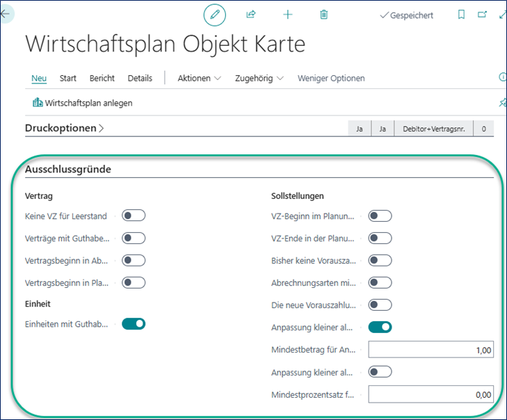Click the Einheit group label
The height and width of the screenshot is (420, 507).
(x=38, y=304)
